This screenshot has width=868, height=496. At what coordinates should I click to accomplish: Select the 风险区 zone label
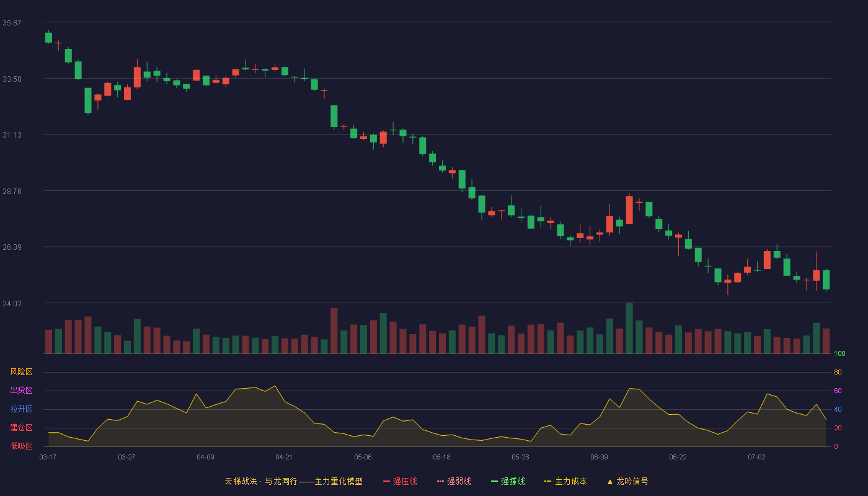(21, 372)
